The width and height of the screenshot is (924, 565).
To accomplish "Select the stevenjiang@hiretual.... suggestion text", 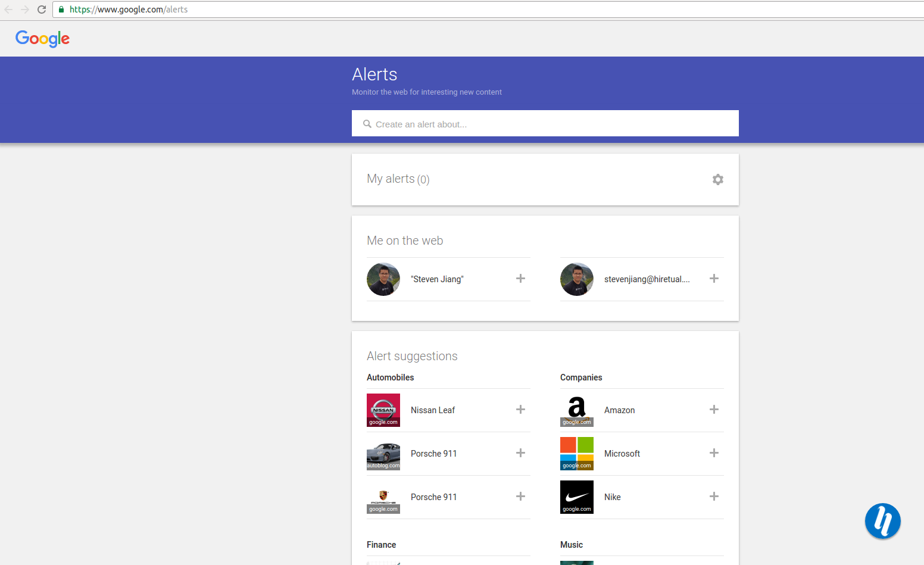I will pos(647,279).
